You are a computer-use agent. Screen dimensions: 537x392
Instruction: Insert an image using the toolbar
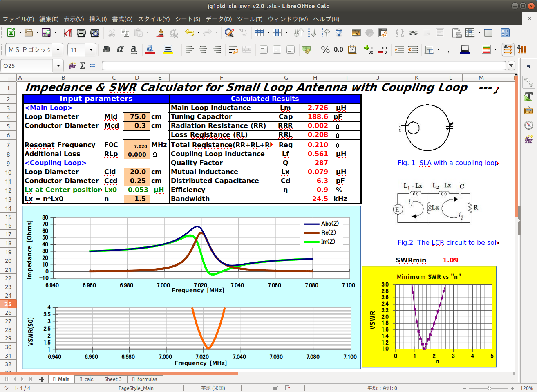(356, 33)
